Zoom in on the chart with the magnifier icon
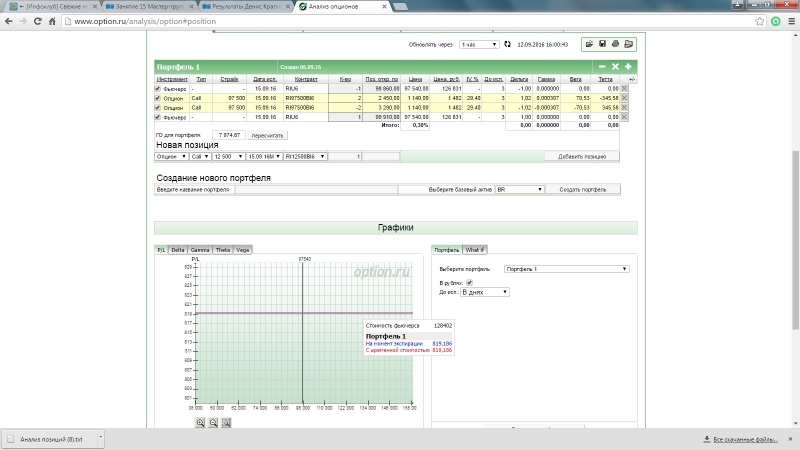The width and height of the screenshot is (800, 450). coord(200,423)
